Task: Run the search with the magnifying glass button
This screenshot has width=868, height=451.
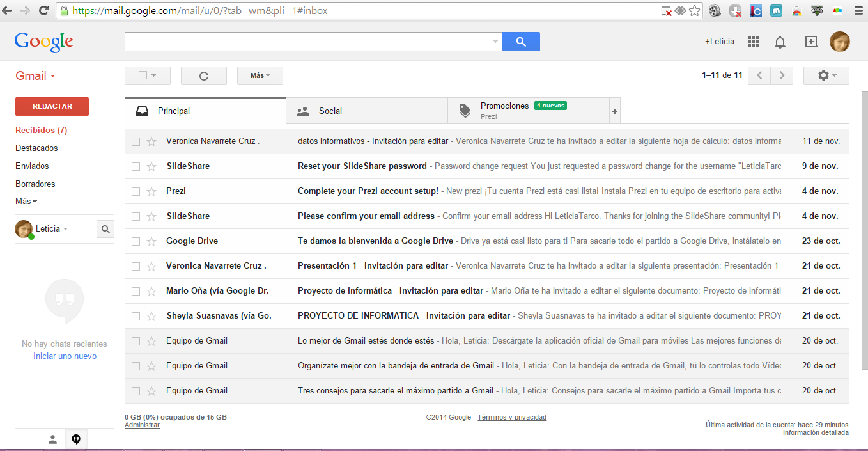Action: click(520, 41)
